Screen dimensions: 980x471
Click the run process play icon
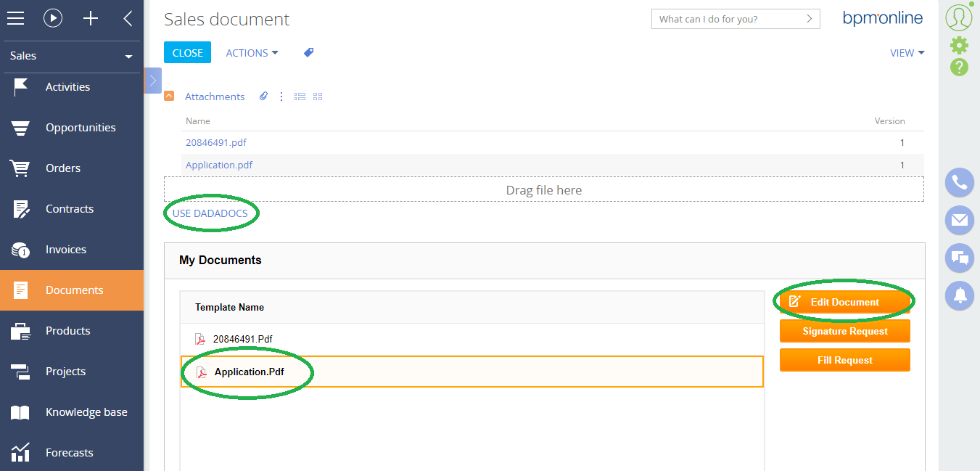pos(53,19)
